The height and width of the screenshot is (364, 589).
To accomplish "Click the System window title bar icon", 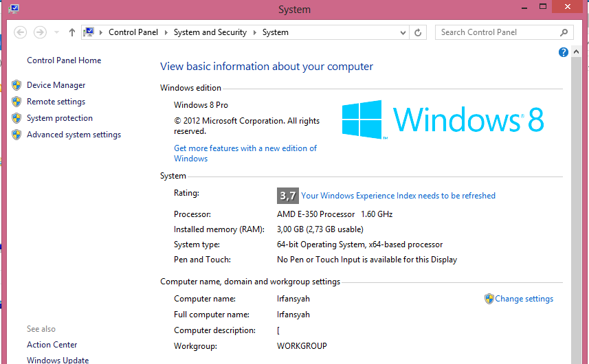I will coord(14,9).
